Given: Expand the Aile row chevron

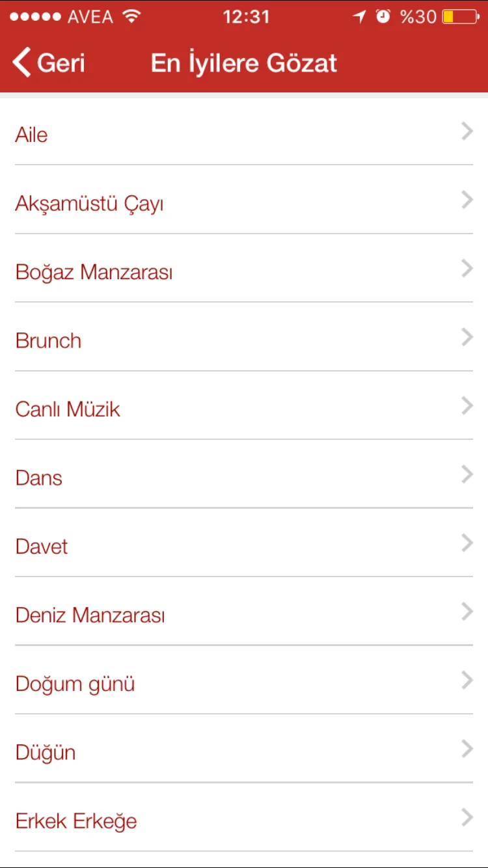Looking at the screenshot, I should tap(467, 132).
